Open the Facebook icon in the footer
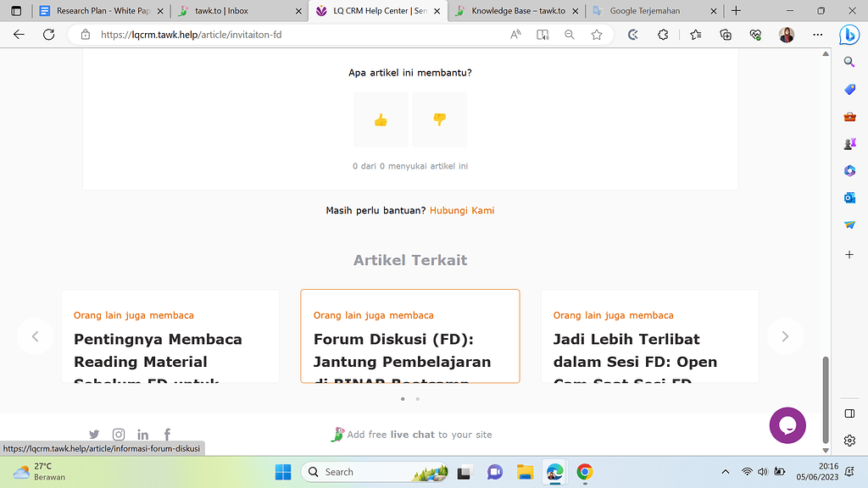Image resolution: width=868 pixels, height=488 pixels. 167,434
